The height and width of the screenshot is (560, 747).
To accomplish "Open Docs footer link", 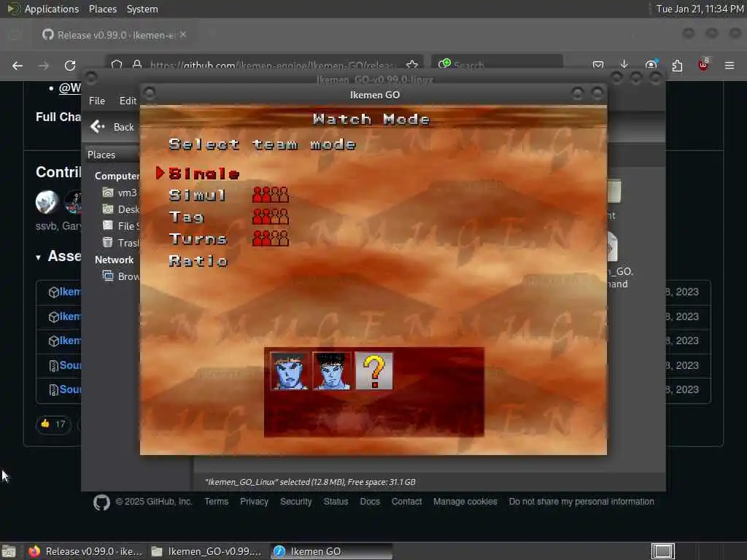I will (x=370, y=502).
